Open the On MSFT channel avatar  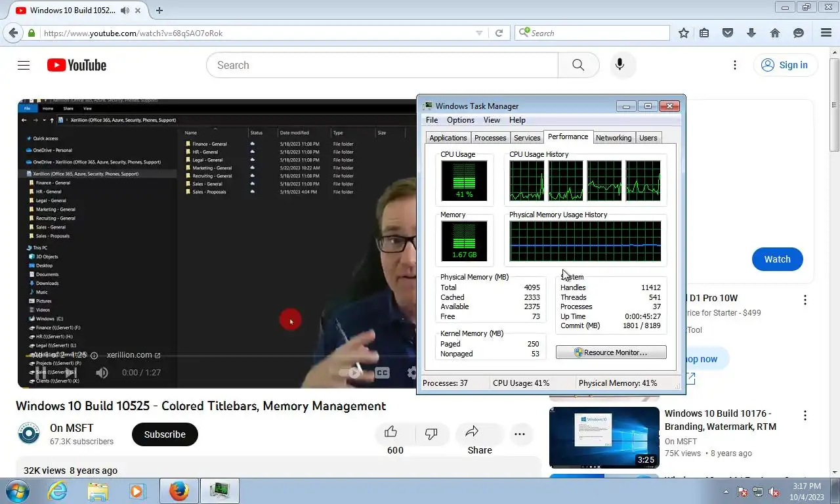point(29,434)
